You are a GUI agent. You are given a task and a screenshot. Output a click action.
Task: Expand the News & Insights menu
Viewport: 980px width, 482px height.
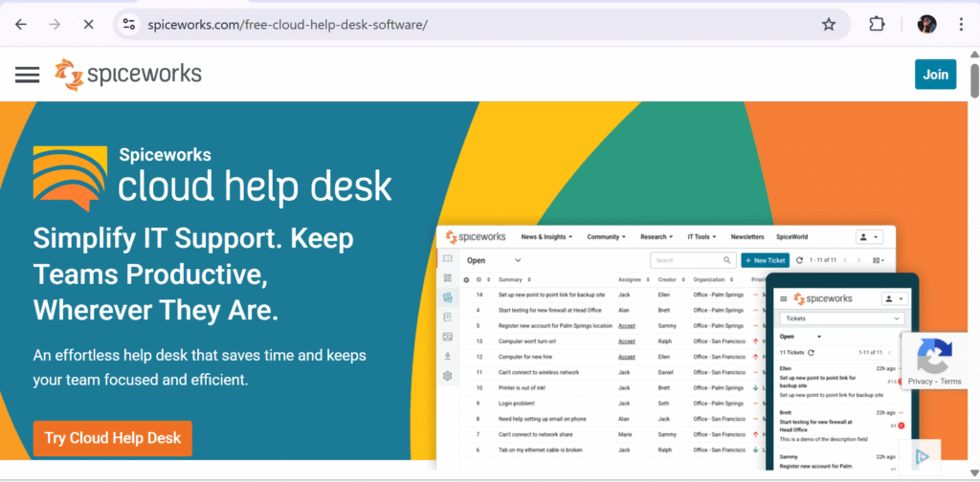point(546,237)
